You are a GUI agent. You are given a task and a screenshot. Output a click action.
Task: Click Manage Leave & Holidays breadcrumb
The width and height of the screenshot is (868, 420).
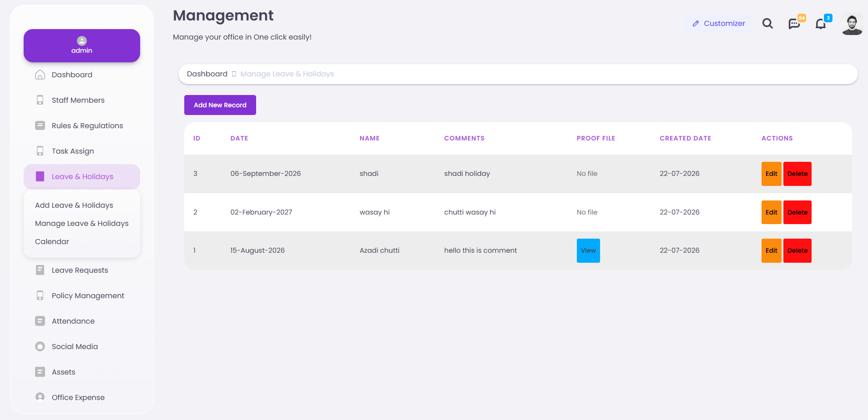(287, 74)
